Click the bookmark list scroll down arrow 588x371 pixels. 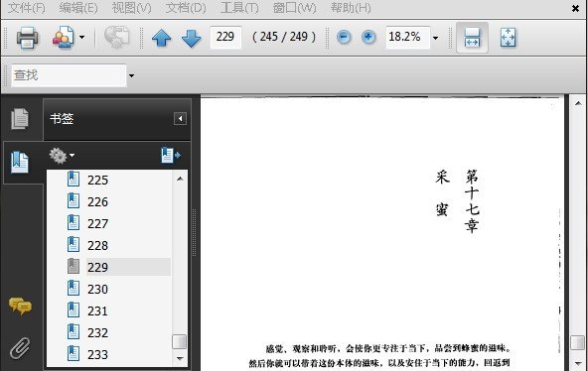(180, 359)
